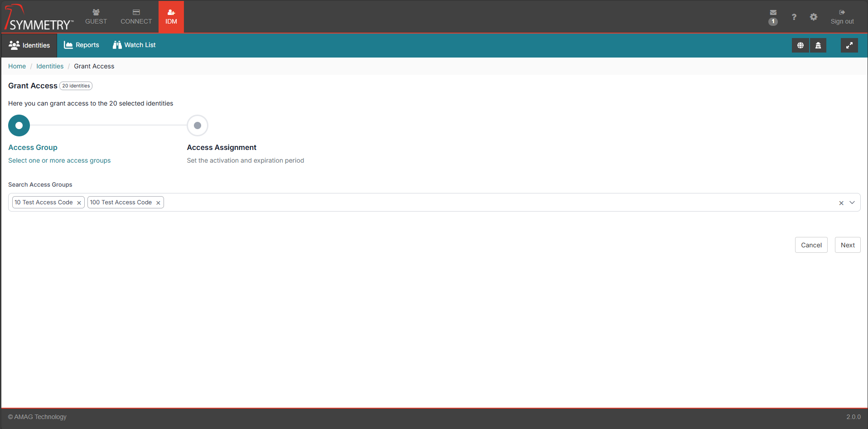Remove the 100 Test Access Code tag
This screenshot has height=429, width=868.
click(x=158, y=203)
